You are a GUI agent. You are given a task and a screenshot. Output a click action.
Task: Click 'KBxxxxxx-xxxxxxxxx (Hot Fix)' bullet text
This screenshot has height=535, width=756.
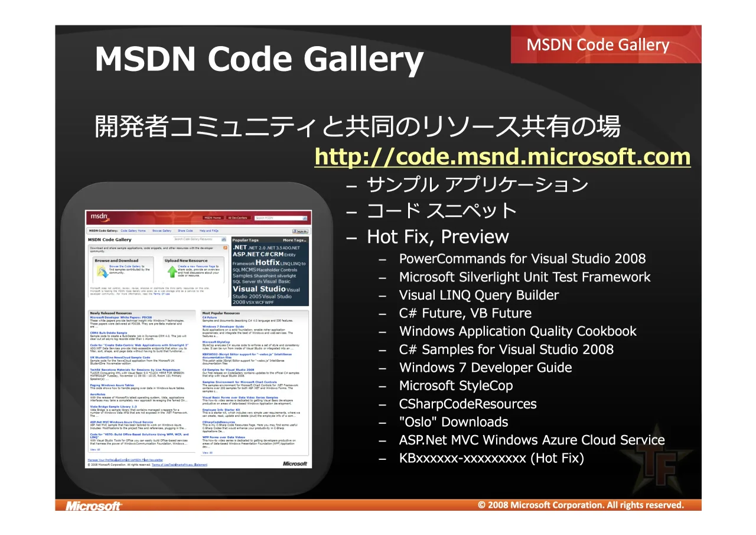tap(491, 458)
